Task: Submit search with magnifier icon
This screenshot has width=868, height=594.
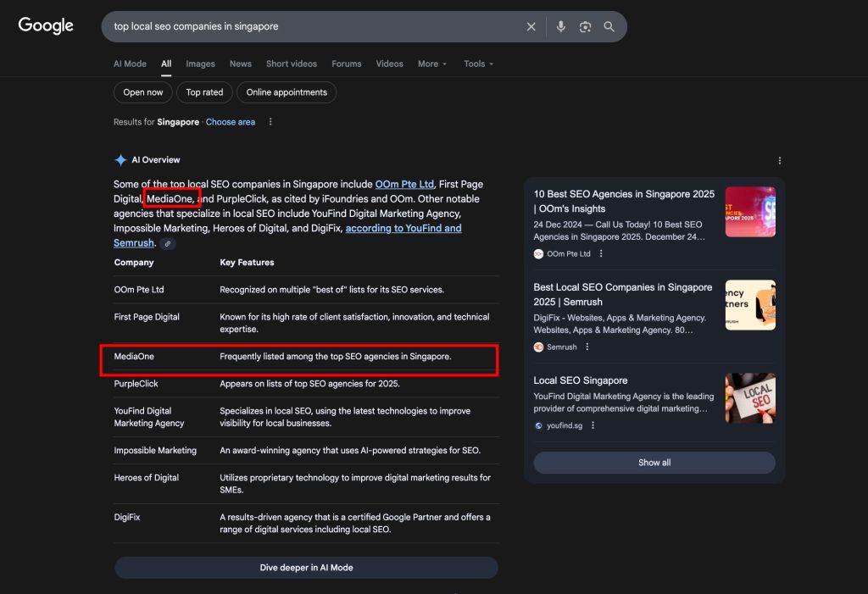Action: 609,26
